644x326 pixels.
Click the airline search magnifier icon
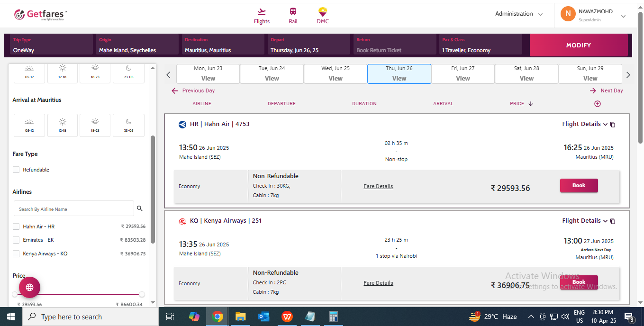pos(140,208)
